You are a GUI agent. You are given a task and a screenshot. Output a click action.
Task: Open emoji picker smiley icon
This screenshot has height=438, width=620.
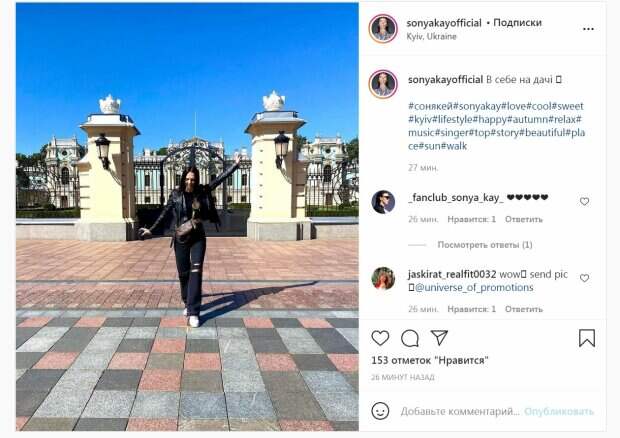pyautogui.click(x=380, y=411)
